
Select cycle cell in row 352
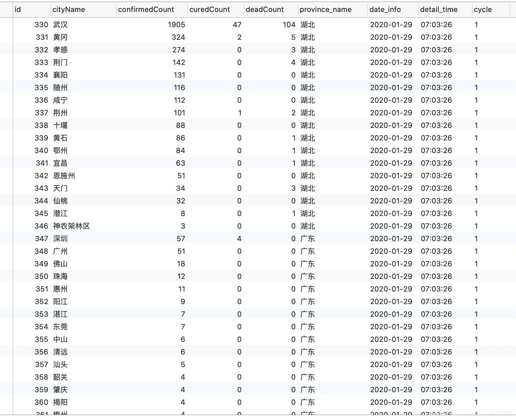click(476, 301)
